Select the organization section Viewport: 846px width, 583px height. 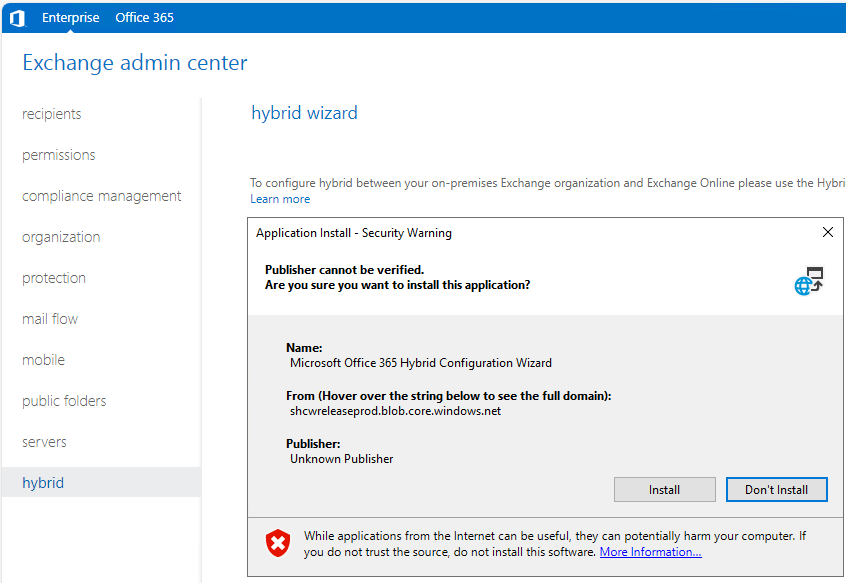(x=61, y=237)
